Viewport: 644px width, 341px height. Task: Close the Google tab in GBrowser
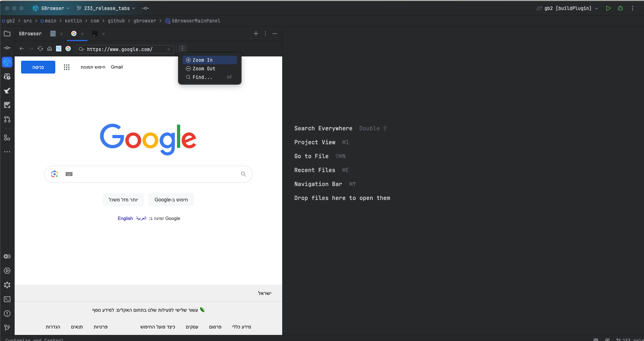click(x=82, y=34)
